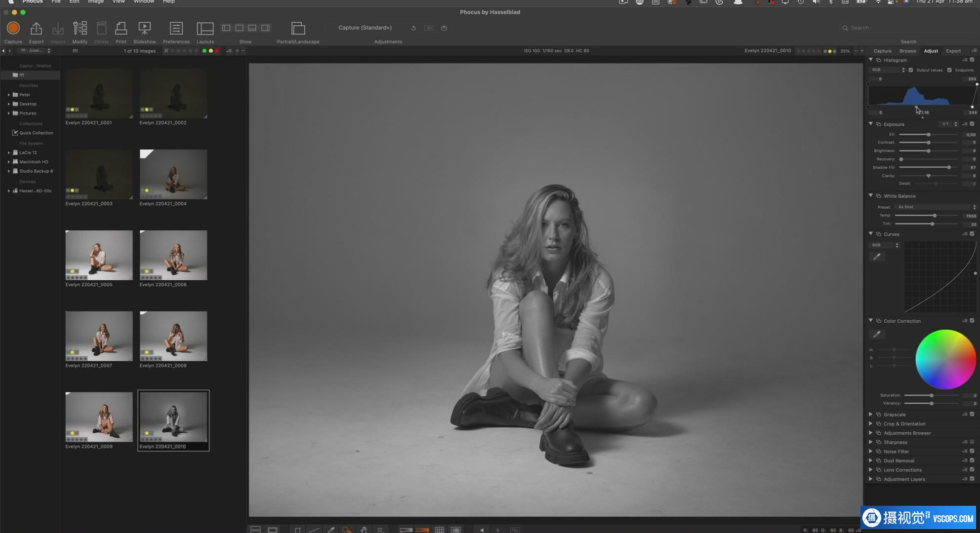Adjust the Shadow Fill slider
The width and height of the screenshot is (980, 533).
click(x=949, y=167)
